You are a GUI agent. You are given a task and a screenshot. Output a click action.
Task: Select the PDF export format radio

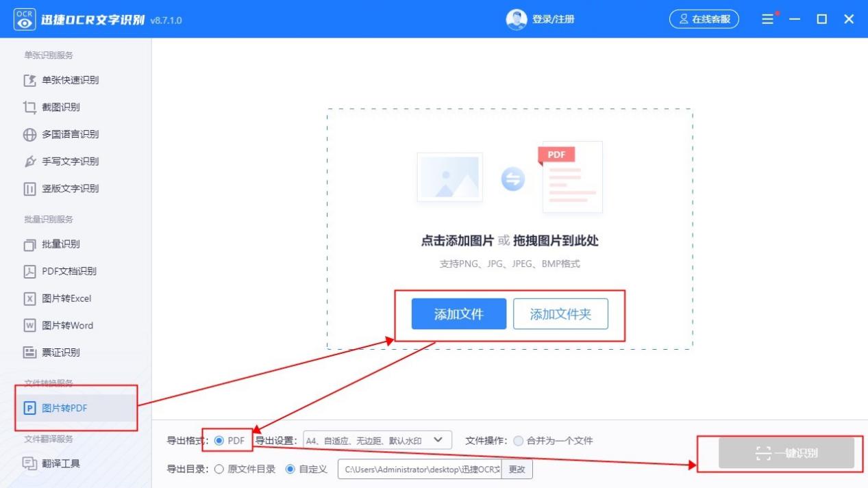(x=219, y=441)
